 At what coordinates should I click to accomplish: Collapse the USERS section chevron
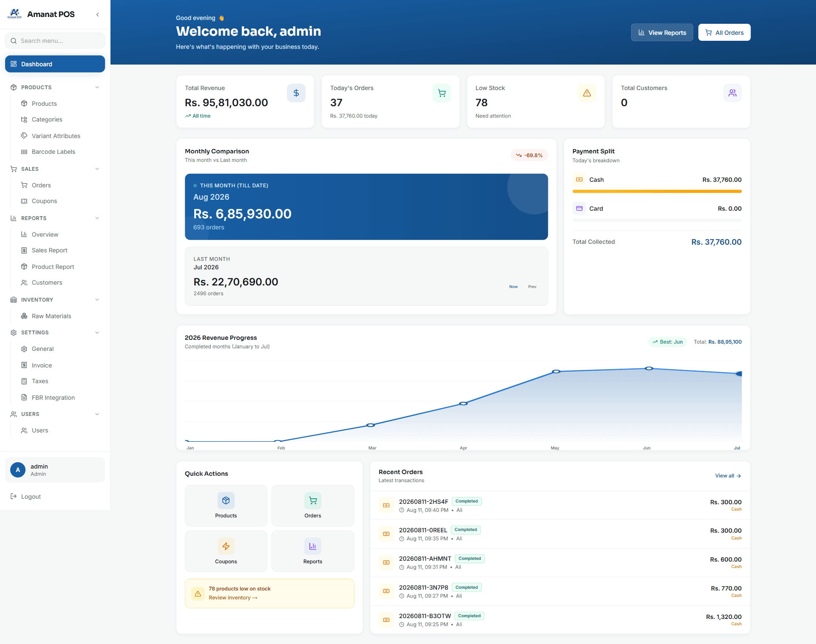click(x=97, y=414)
